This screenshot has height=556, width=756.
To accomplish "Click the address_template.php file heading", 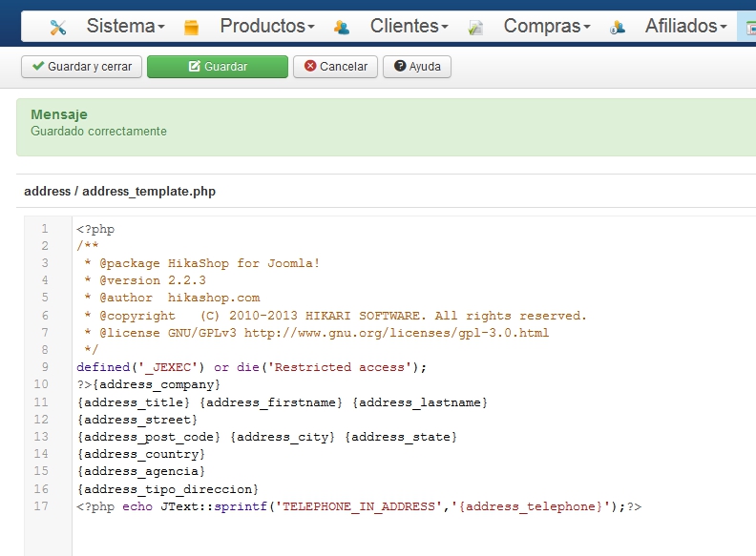I will pyautogui.click(x=120, y=191).
